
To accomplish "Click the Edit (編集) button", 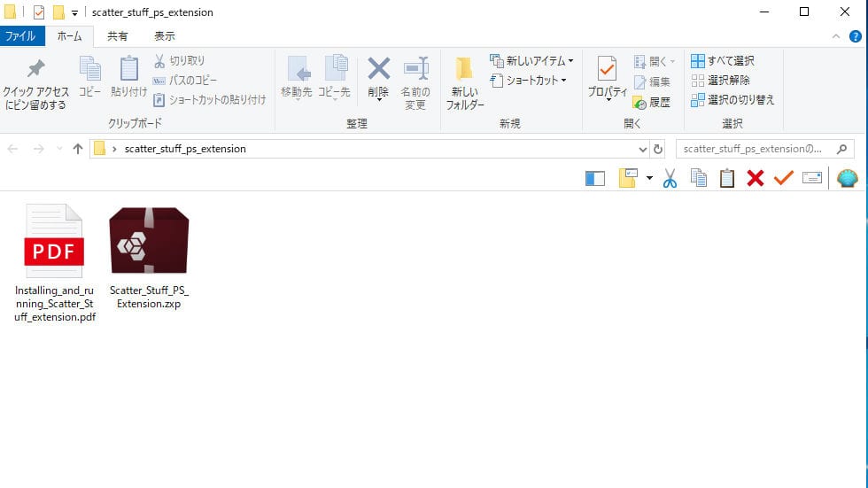I will point(652,81).
